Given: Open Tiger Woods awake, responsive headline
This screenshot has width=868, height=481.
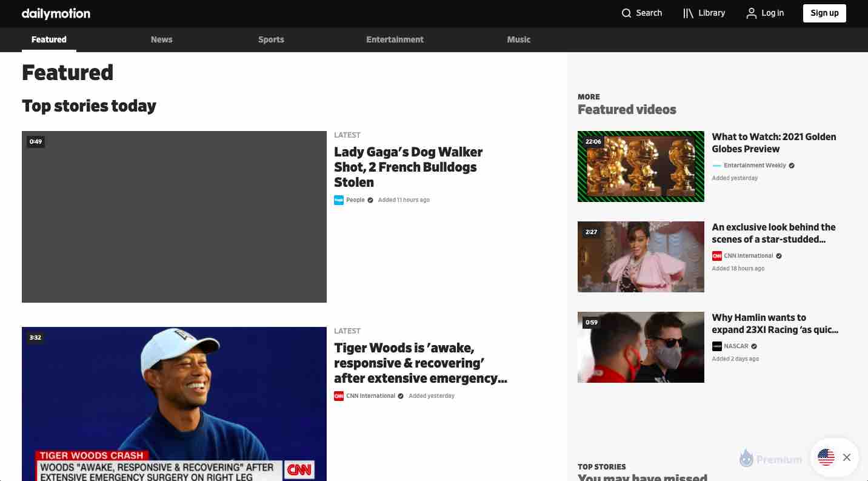Looking at the screenshot, I should pyautogui.click(x=421, y=363).
